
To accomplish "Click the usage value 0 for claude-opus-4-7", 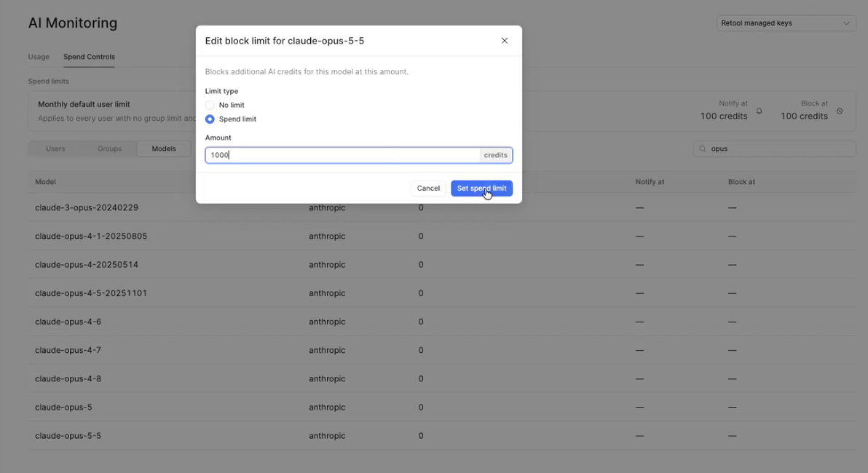I will [421, 350].
